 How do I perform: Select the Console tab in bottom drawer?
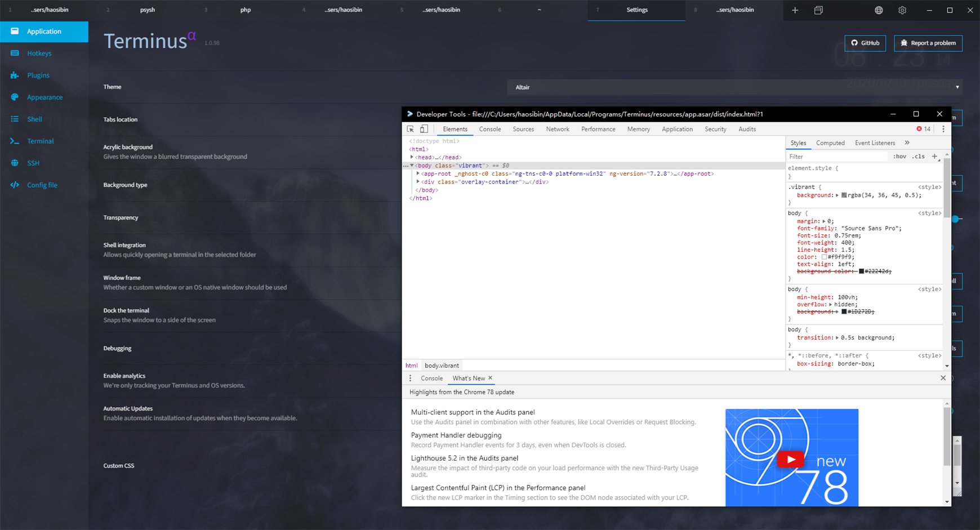click(431, 378)
